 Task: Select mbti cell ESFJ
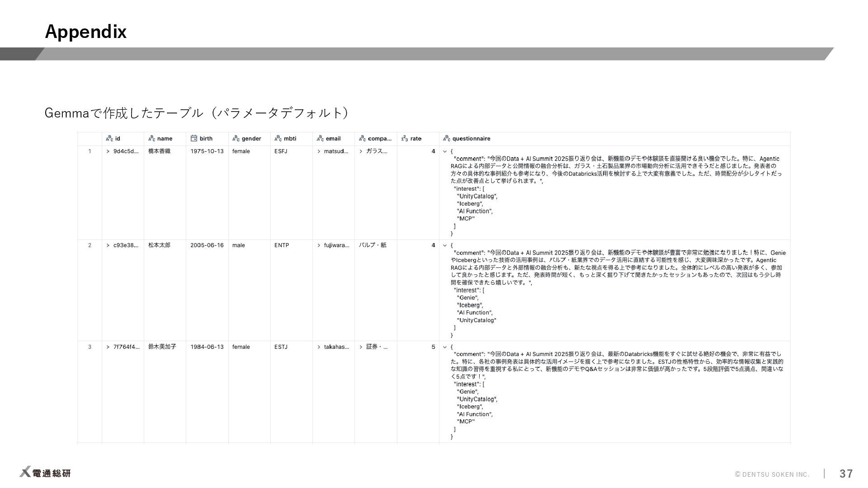(x=281, y=151)
